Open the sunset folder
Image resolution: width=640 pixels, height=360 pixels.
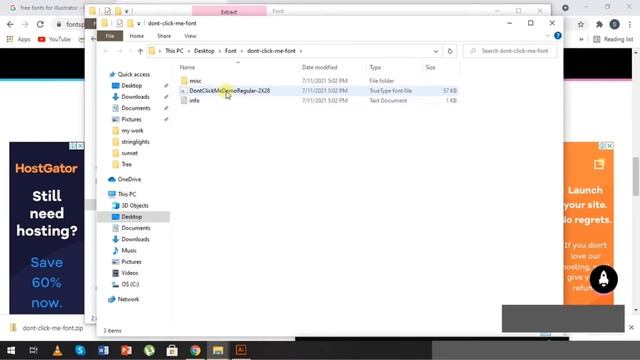[129, 153]
